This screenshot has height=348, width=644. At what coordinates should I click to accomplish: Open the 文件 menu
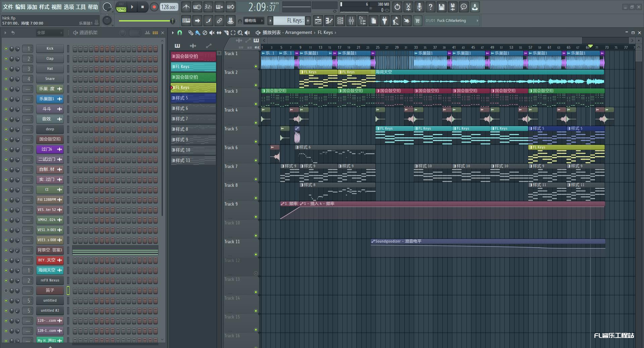(8, 7)
